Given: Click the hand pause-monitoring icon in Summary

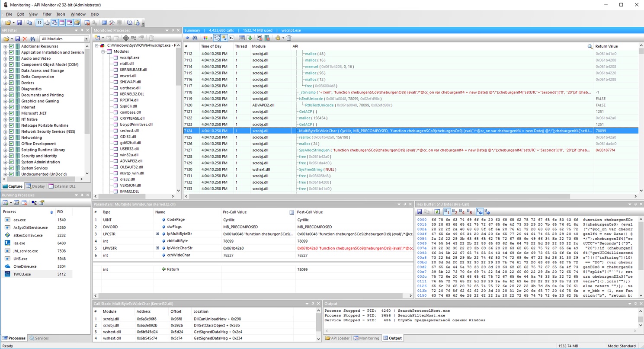Looking at the screenshot, I should click(x=278, y=38).
